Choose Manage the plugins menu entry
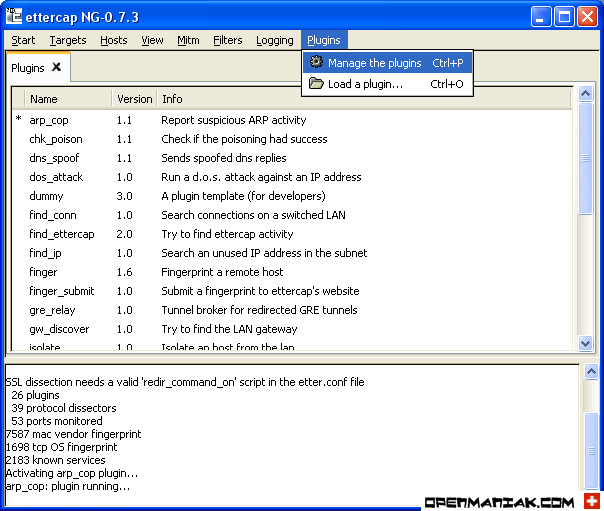 click(387, 62)
